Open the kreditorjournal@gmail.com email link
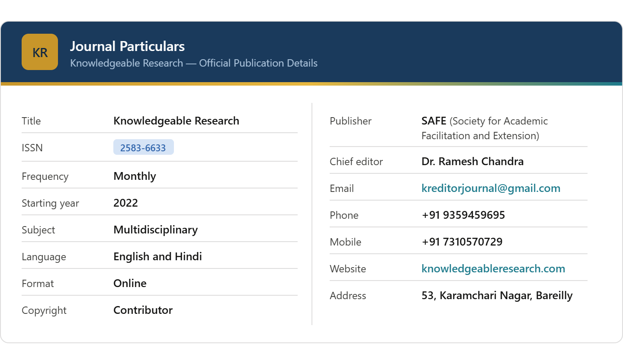This screenshot has width=623, height=364. pyautogui.click(x=491, y=188)
